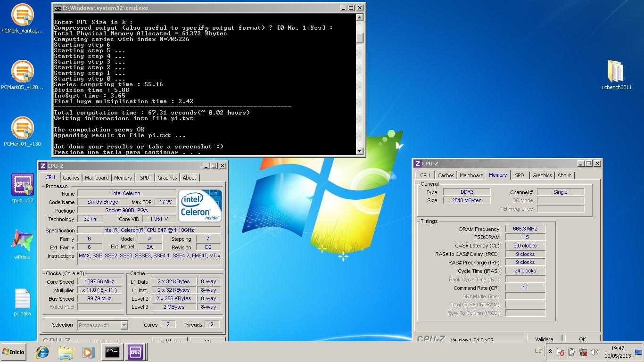Select SPD tab in left CPU-Z
This screenshot has width=644, height=362.
point(145,178)
